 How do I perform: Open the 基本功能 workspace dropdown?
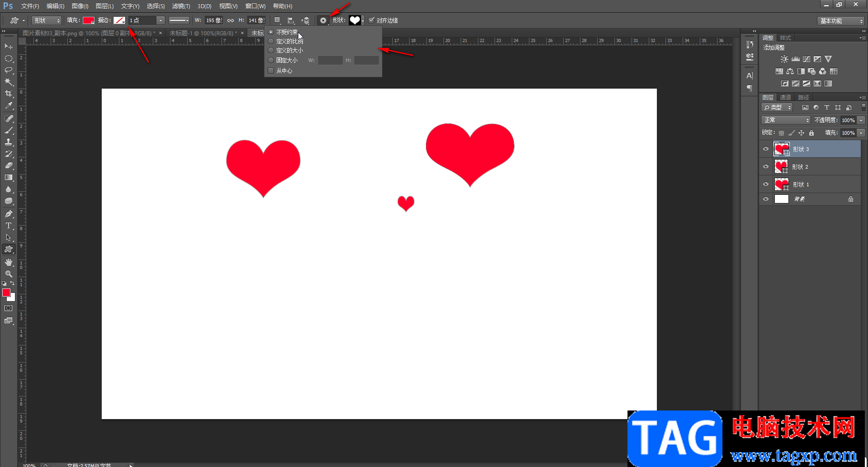(841, 21)
